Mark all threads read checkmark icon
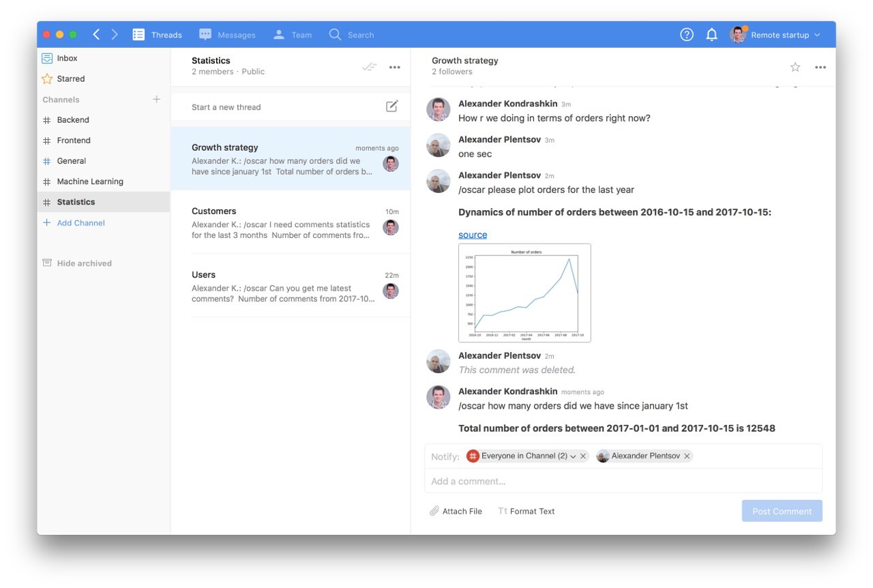873x588 pixels. 369,67
